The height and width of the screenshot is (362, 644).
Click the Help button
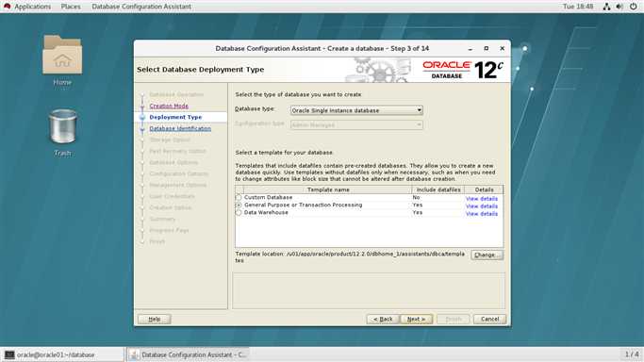tap(155, 319)
